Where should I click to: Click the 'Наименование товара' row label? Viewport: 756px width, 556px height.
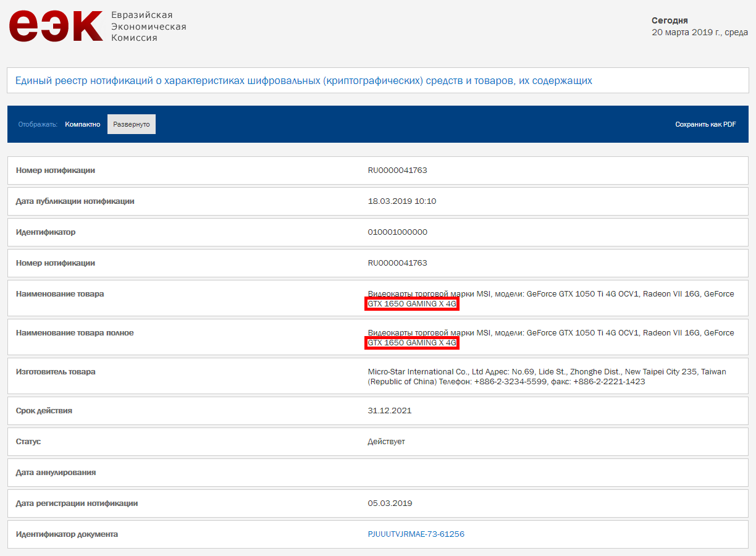coord(60,294)
